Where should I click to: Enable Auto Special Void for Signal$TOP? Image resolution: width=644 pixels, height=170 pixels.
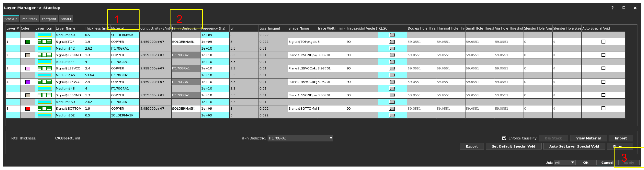tap(603, 42)
